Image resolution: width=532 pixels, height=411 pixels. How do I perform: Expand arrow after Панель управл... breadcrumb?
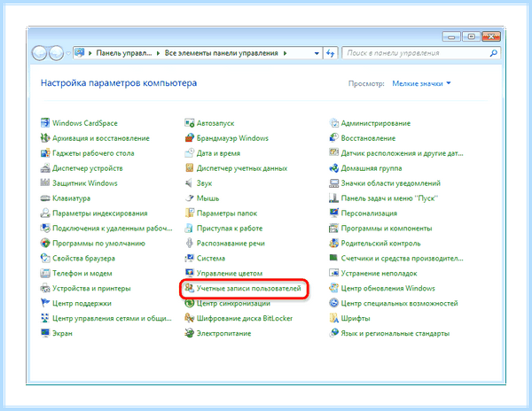tap(158, 53)
